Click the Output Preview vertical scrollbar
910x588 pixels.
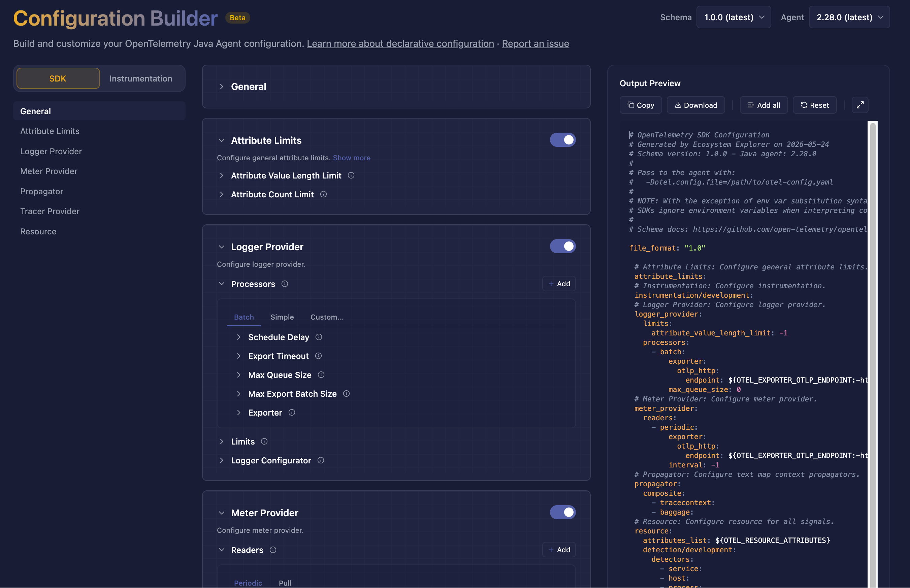coord(872,354)
